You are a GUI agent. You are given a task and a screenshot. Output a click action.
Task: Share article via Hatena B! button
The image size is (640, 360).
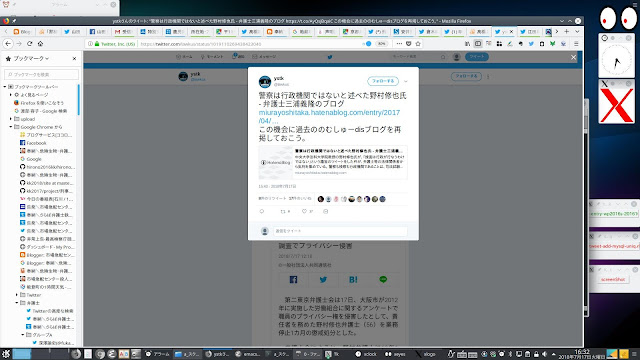pos(353,280)
